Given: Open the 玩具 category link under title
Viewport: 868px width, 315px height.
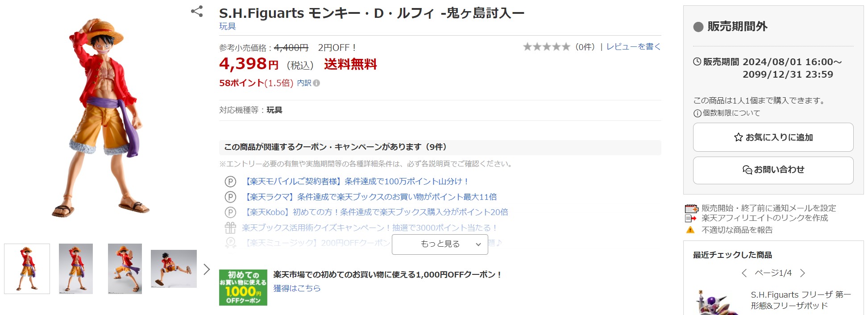Looking at the screenshot, I should pyautogui.click(x=228, y=26).
